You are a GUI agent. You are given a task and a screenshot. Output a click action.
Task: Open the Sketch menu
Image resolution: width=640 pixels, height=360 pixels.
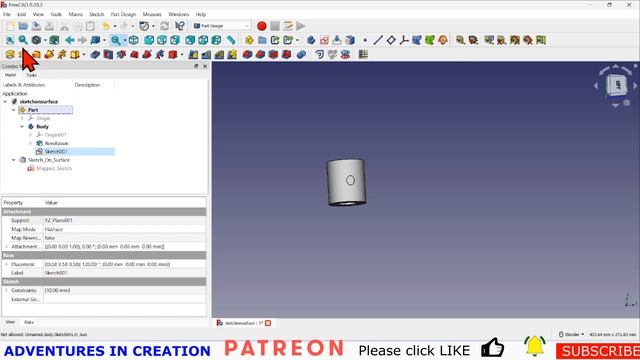(97, 14)
